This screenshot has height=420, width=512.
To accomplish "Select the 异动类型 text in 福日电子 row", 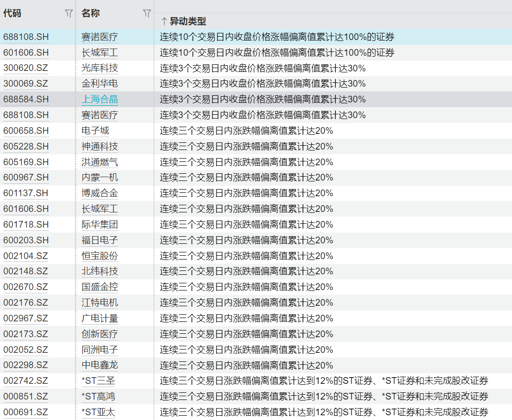I will [x=246, y=240].
